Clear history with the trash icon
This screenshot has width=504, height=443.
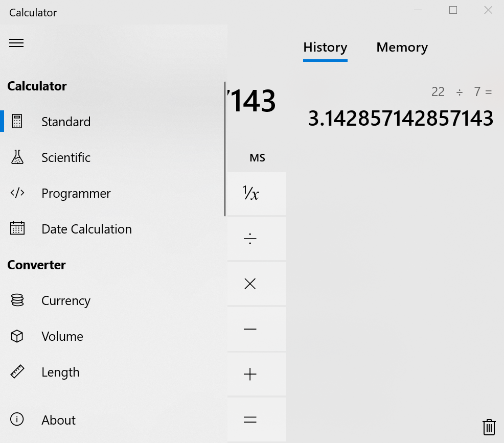click(489, 427)
